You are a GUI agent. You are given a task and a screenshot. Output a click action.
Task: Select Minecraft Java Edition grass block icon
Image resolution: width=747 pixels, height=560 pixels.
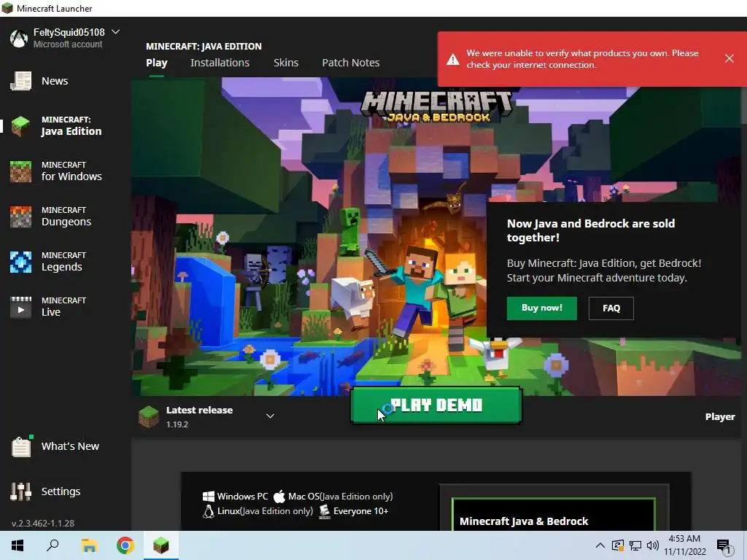click(x=21, y=126)
